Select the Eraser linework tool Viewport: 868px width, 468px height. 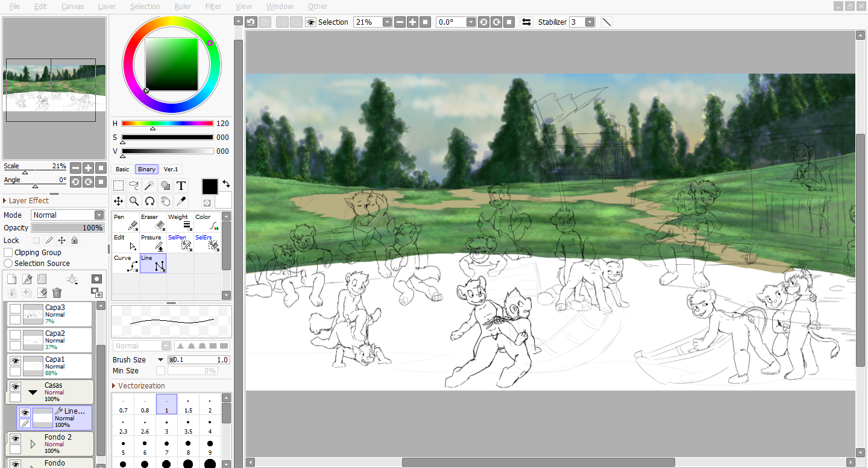(x=153, y=222)
